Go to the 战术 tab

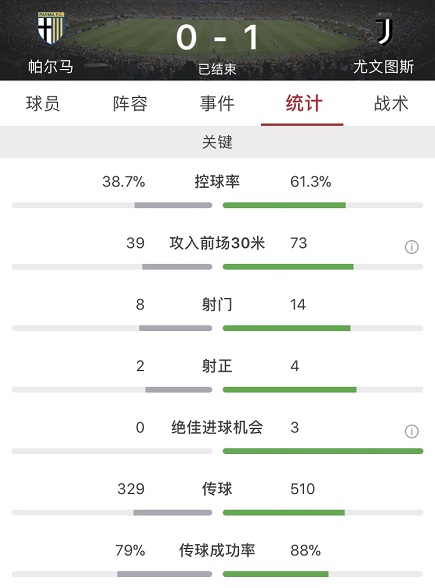tap(391, 104)
